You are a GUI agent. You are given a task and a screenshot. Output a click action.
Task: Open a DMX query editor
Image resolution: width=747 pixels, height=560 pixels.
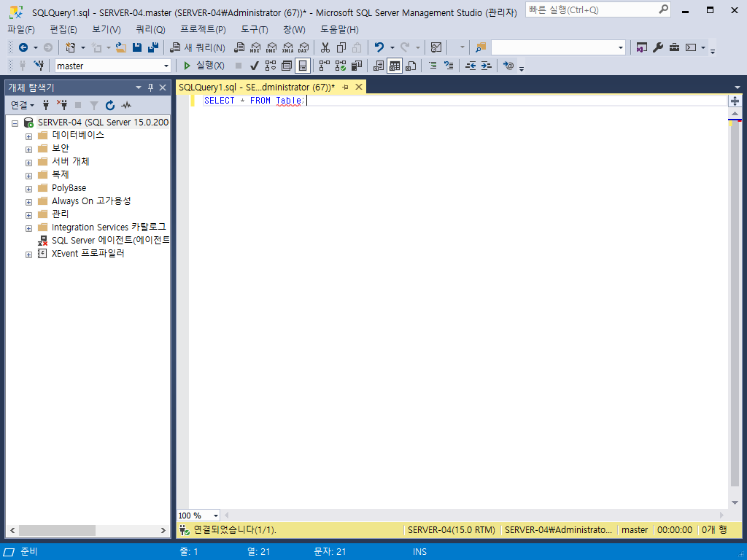pos(271,47)
